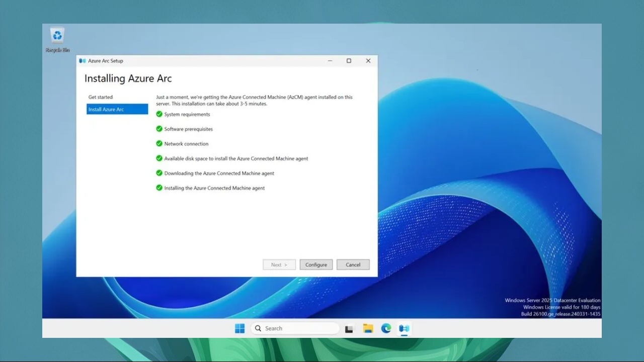Select Azure Arc Setup taskbar icon
Image resolution: width=644 pixels, height=362 pixels.
click(404, 328)
